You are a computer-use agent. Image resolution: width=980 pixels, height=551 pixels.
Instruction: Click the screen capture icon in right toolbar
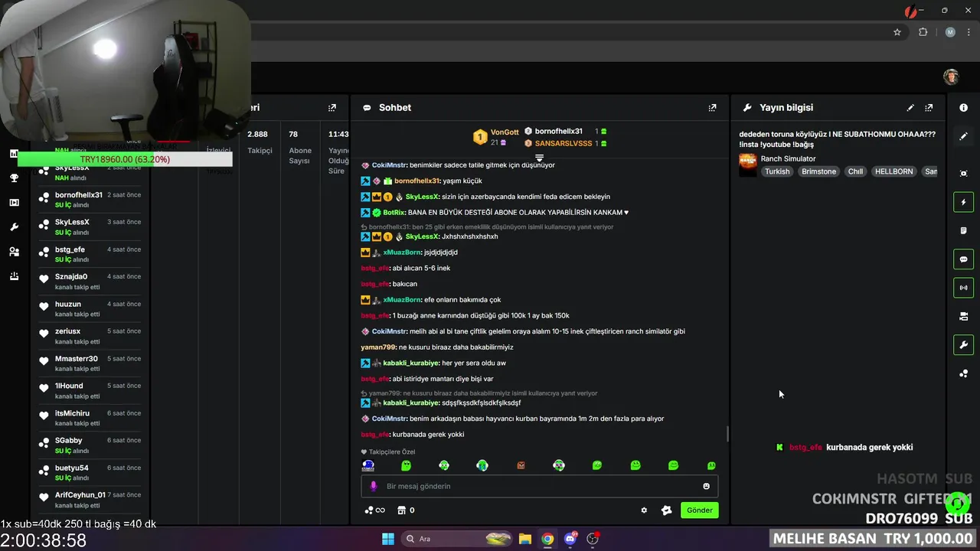click(x=963, y=174)
